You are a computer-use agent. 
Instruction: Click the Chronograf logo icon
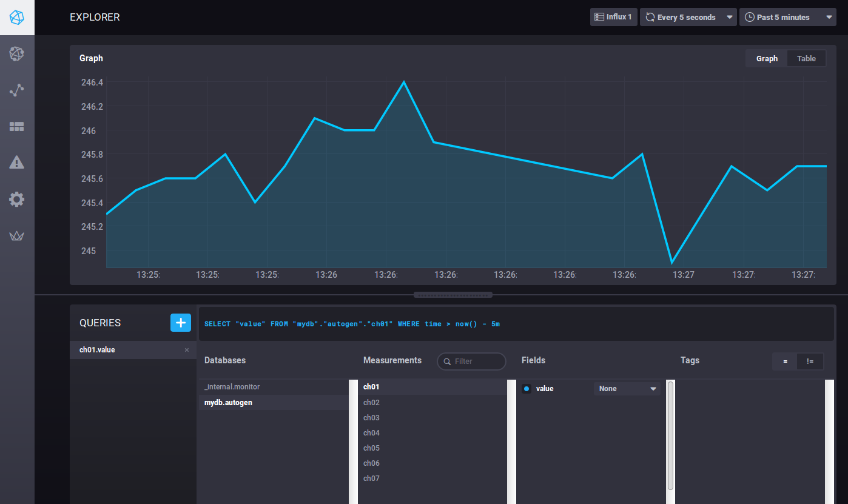pyautogui.click(x=17, y=18)
